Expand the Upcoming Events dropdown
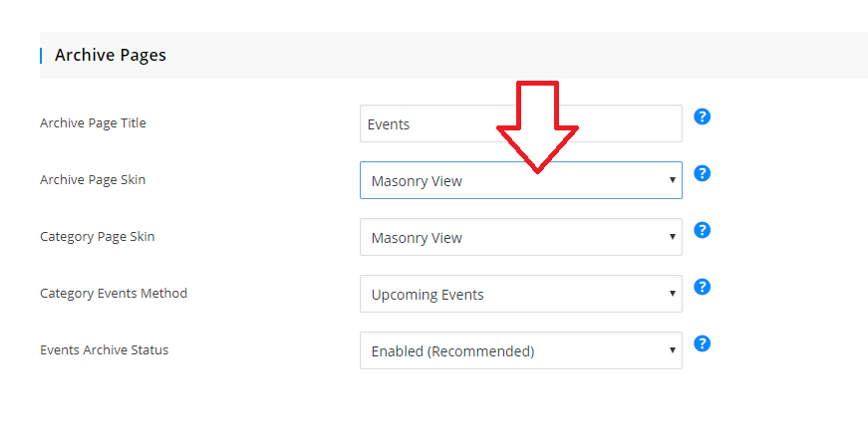868x447 pixels. point(521,294)
